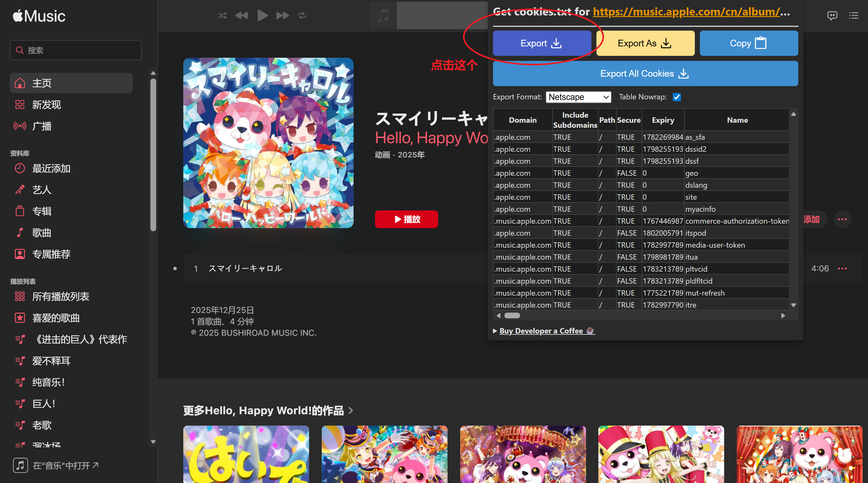This screenshot has height=483, width=868.
Task: Toggle shuffle playback icon
Action: tap(222, 15)
